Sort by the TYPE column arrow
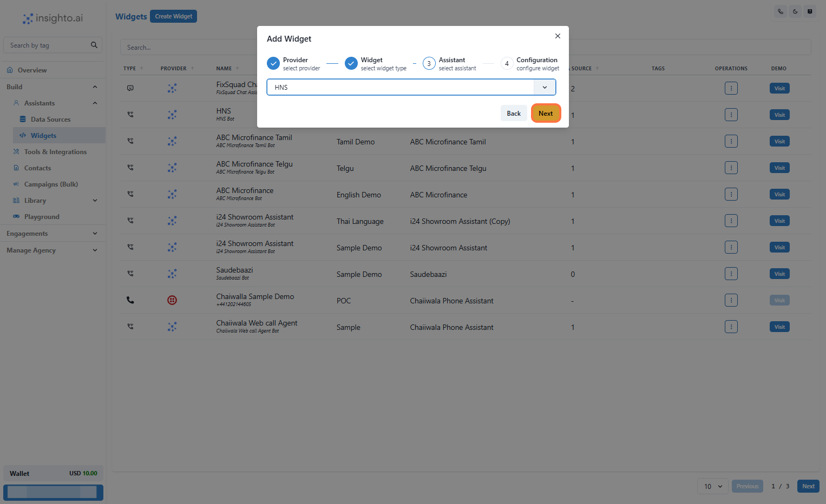 coord(141,69)
